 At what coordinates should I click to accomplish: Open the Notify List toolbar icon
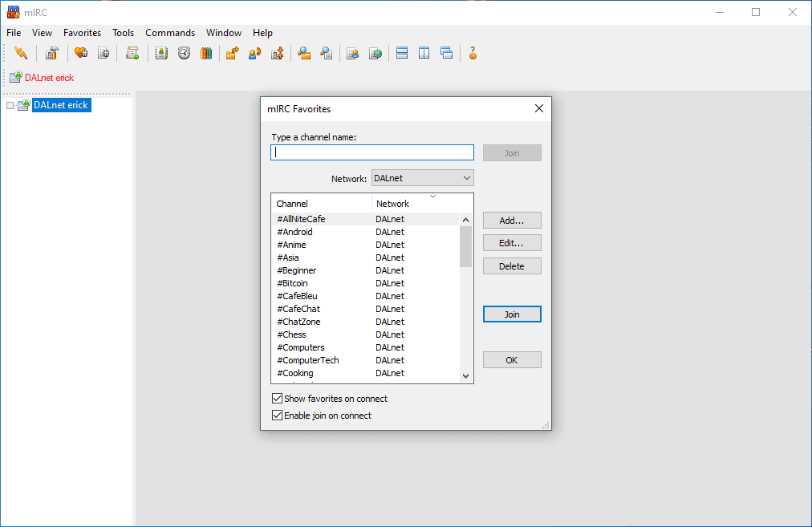pyautogui.click(x=353, y=53)
